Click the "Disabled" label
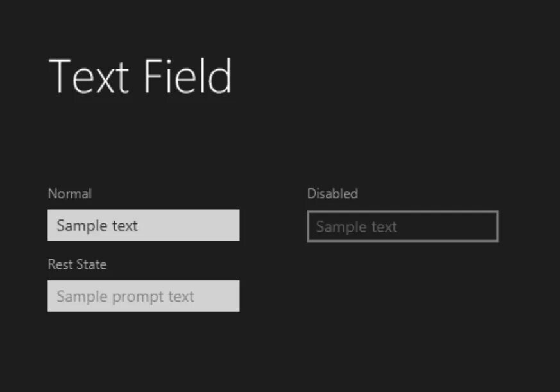 tap(332, 193)
